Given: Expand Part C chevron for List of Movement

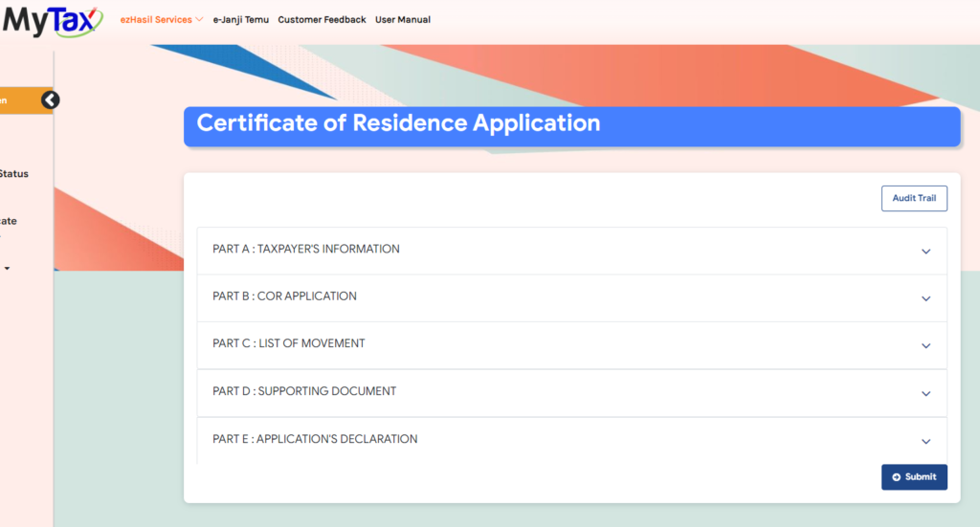Looking at the screenshot, I should click(x=925, y=346).
